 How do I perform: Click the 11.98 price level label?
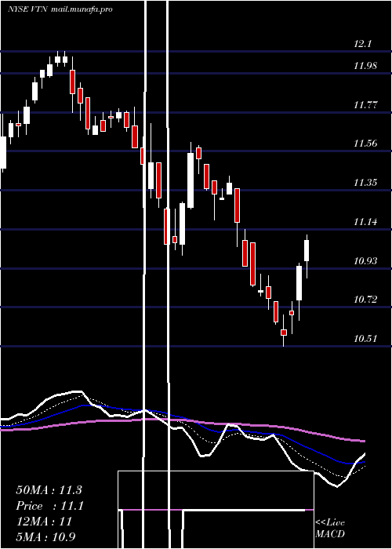[x=365, y=65]
